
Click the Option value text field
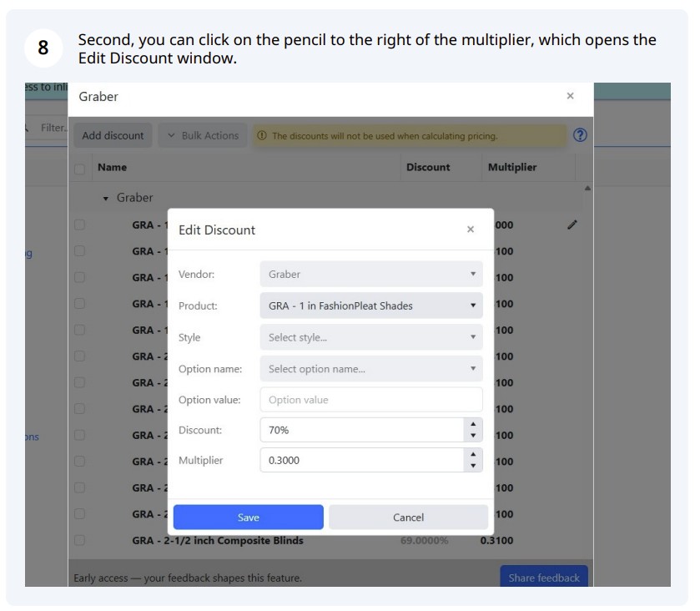click(x=371, y=400)
